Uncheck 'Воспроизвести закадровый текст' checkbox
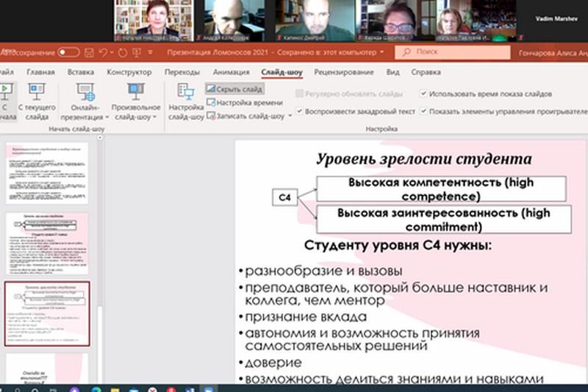The height and width of the screenshot is (392, 588). coord(299,111)
